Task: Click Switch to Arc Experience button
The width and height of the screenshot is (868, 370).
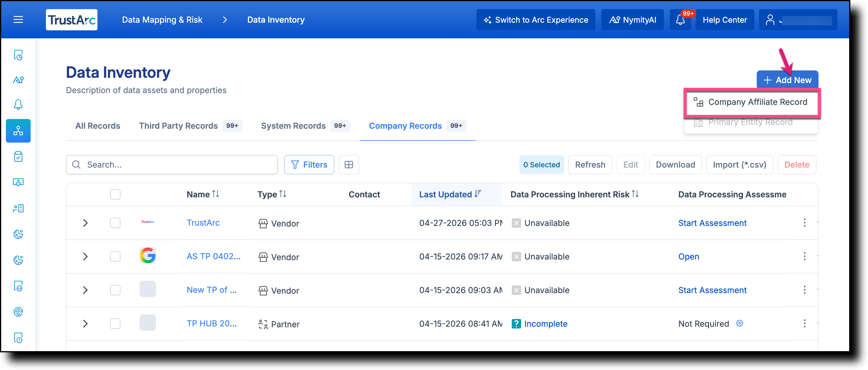Action: (x=536, y=19)
